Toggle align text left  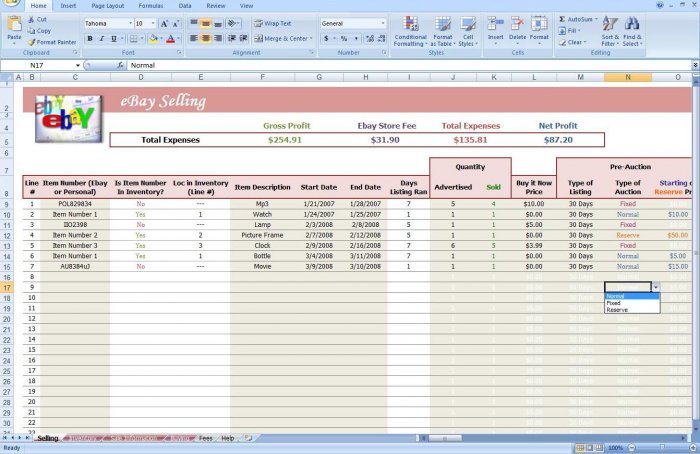tap(194, 38)
